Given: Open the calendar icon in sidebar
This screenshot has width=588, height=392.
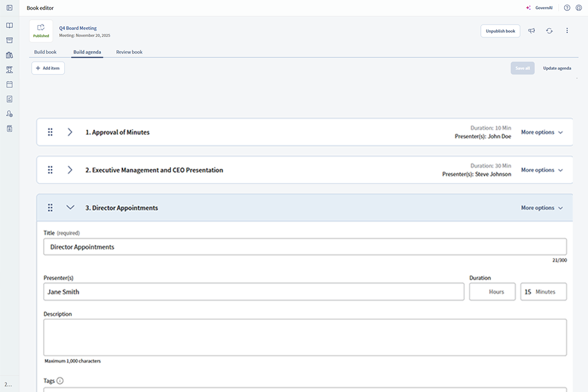Looking at the screenshot, I should tap(9, 84).
